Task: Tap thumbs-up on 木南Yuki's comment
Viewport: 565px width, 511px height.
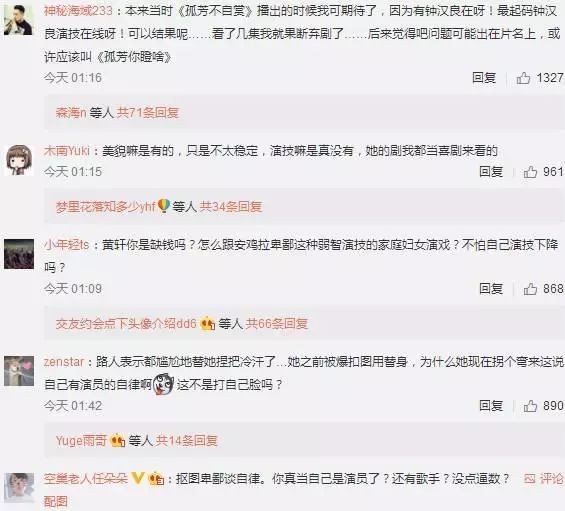Action: (530, 172)
